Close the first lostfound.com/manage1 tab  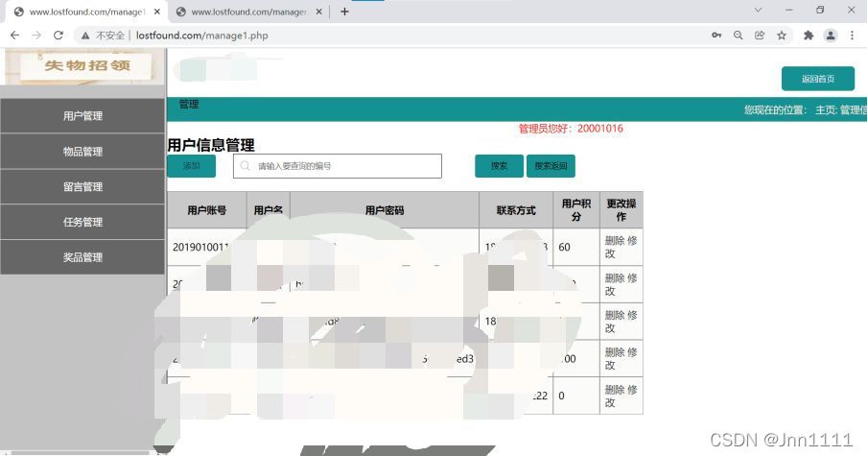[x=157, y=12]
